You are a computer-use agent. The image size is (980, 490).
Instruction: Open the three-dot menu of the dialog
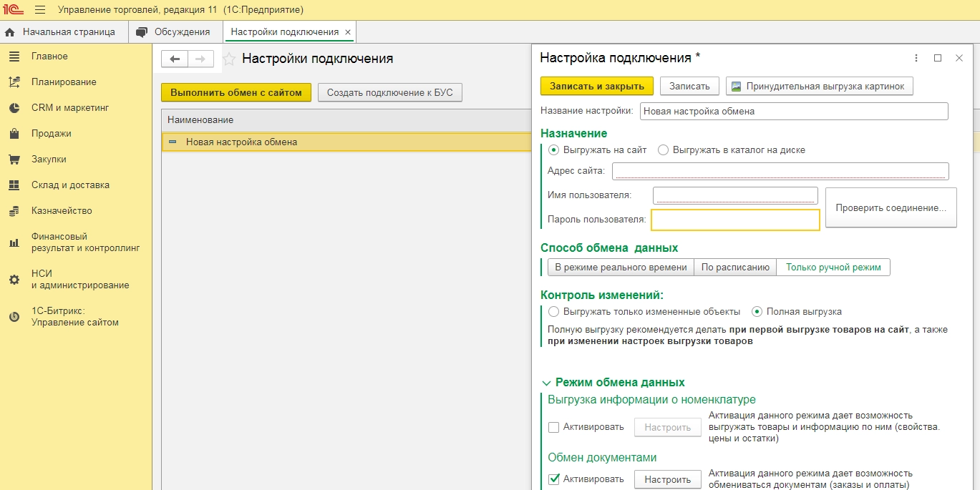916,58
